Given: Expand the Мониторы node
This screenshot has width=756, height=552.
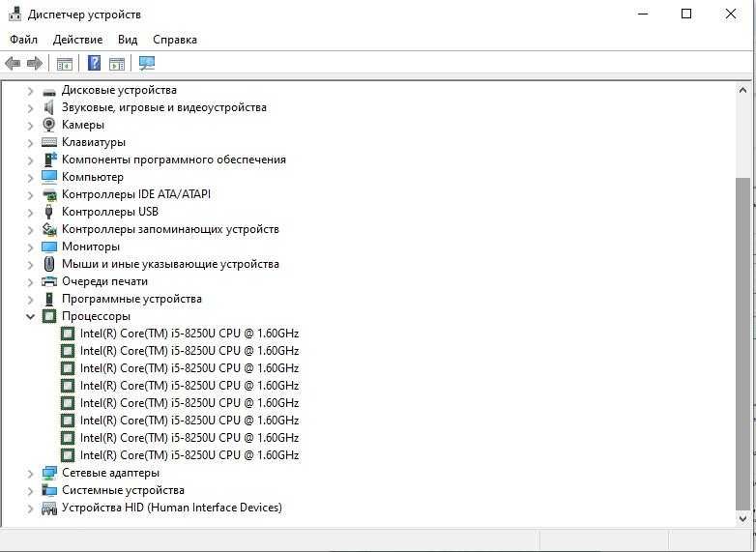Looking at the screenshot, I should [30, 247].
